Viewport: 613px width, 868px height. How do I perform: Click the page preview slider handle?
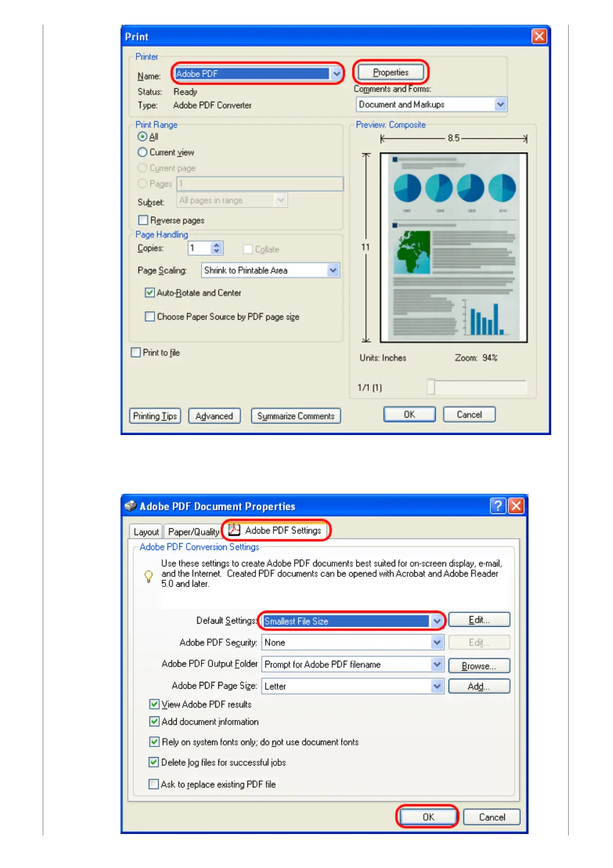431,387
